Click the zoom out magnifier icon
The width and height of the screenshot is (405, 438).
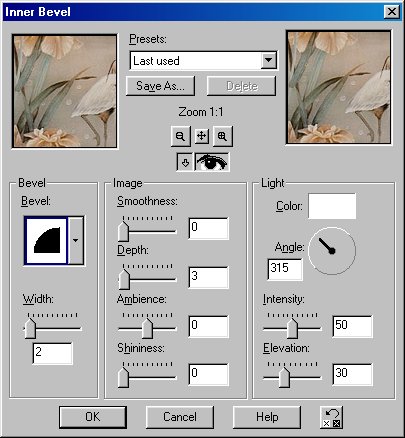click(180, 136)
